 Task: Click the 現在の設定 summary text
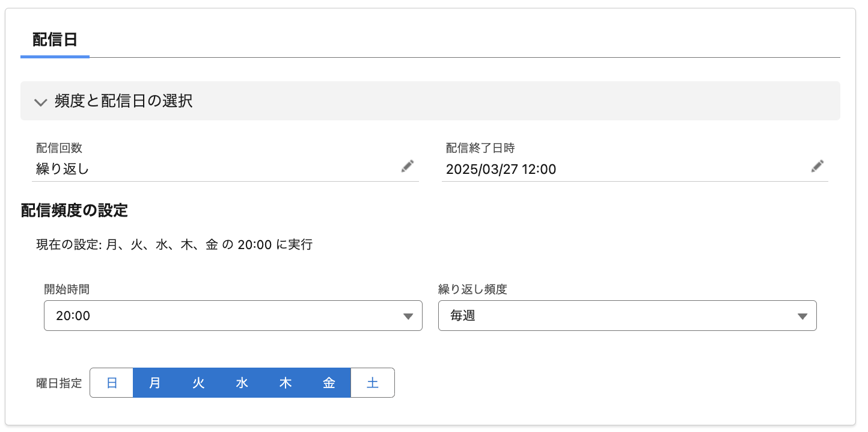point(174,245)
